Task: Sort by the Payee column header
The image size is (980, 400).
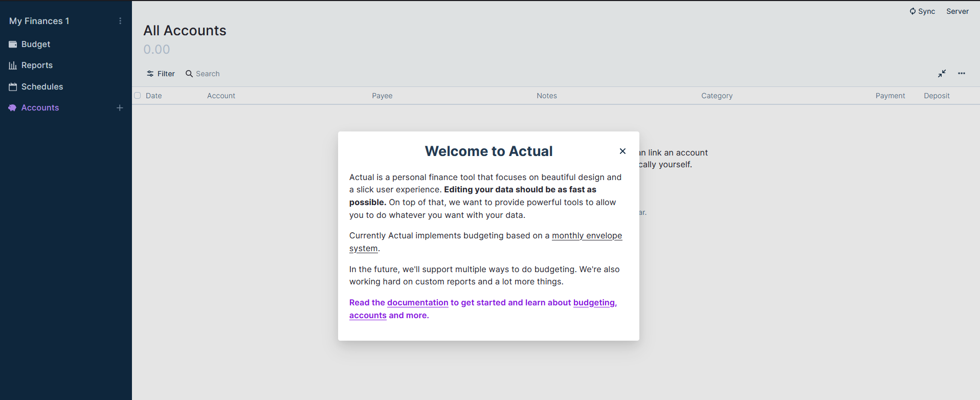Action: click(382, 96)
